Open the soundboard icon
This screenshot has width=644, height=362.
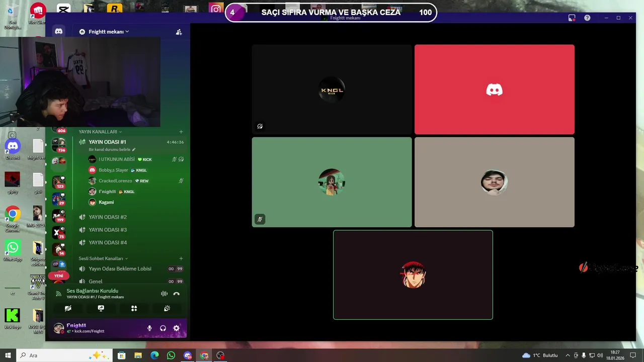167,308
